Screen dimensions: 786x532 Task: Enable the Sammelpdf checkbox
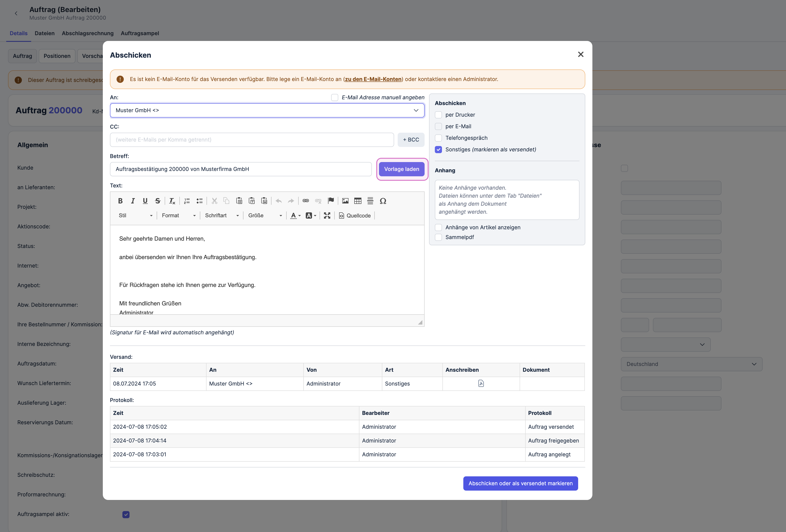(438, 237)
